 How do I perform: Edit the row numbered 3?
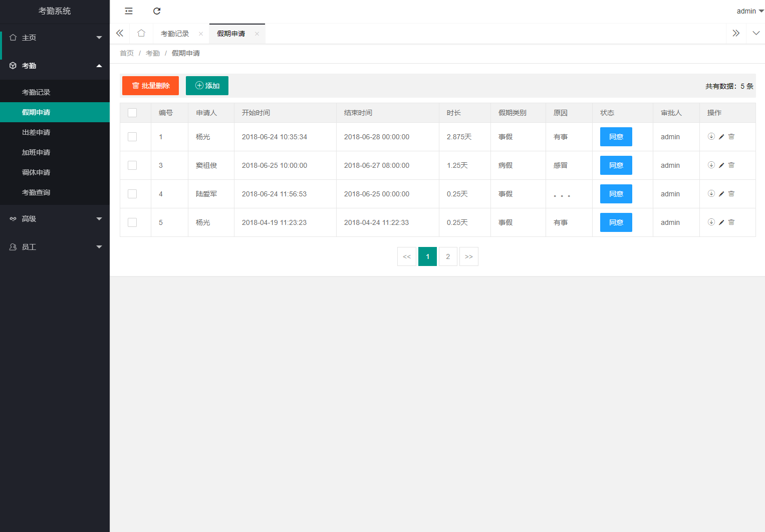(721, 165)
